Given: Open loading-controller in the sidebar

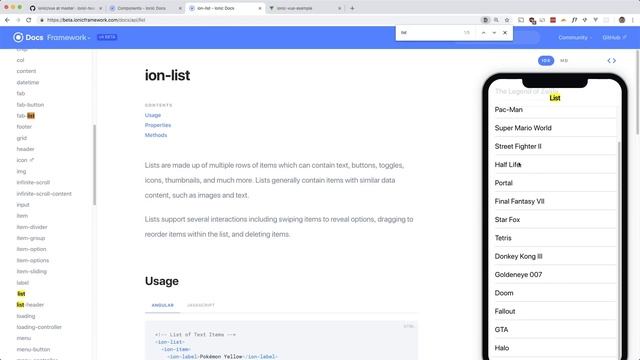Looking at the screenshot, I should 39,327.
